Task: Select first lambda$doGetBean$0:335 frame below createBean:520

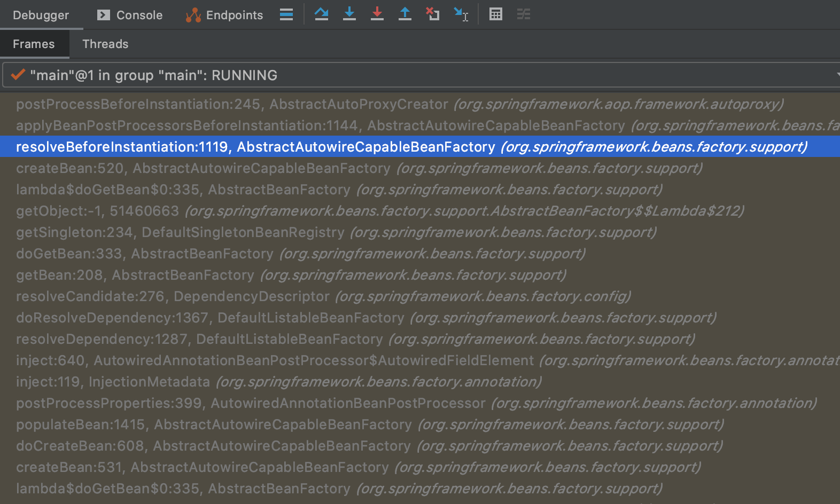Action: 420,190
